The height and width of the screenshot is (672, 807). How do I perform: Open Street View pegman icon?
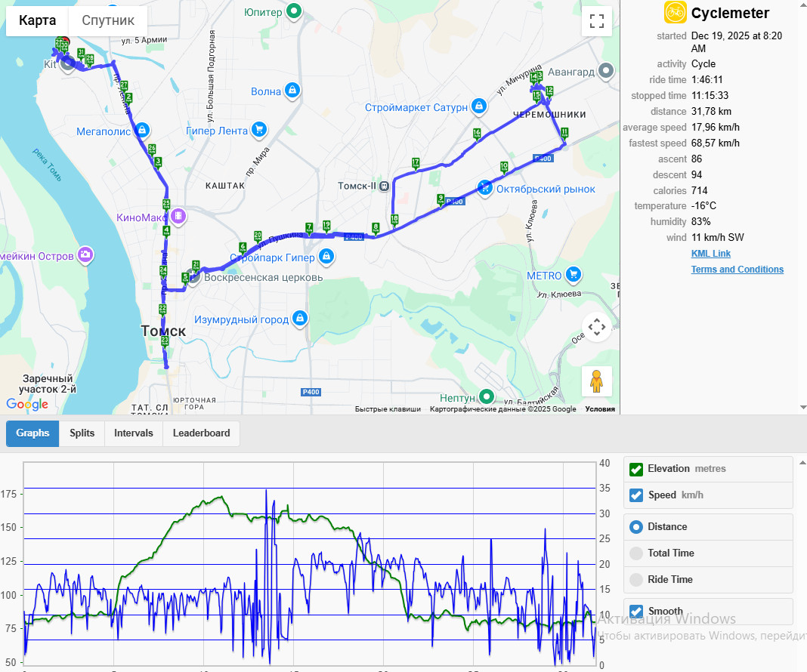[x=596, y=381]
